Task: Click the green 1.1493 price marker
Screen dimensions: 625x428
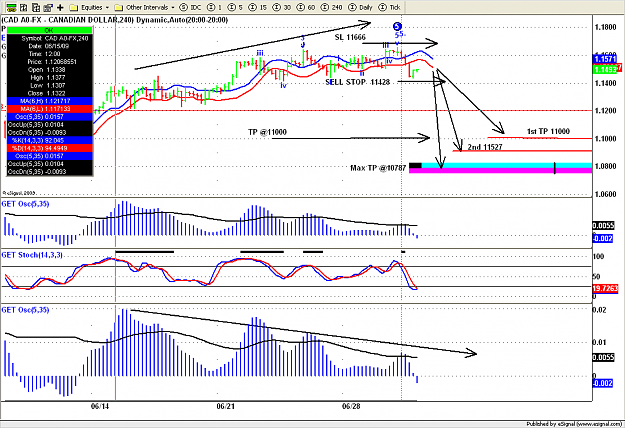Action: (x=605, y=70)
